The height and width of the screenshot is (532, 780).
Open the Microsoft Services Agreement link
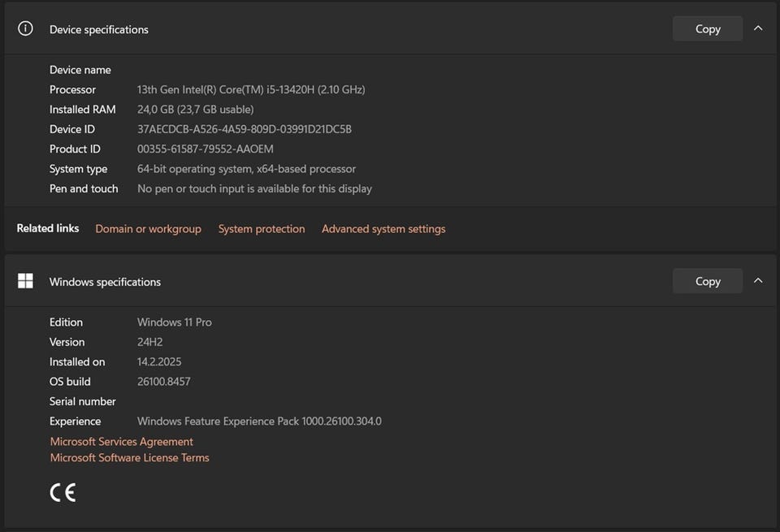tap(121, 442)
